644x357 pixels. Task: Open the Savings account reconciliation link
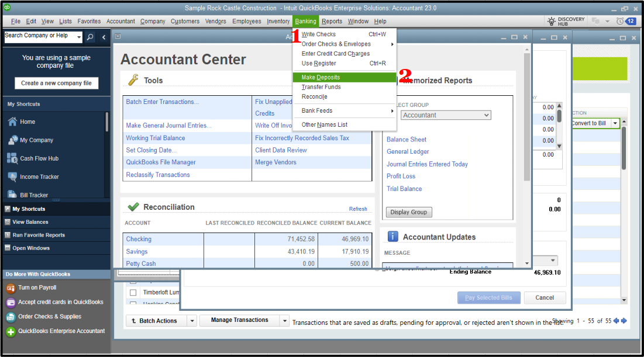(x=137, y=252)
